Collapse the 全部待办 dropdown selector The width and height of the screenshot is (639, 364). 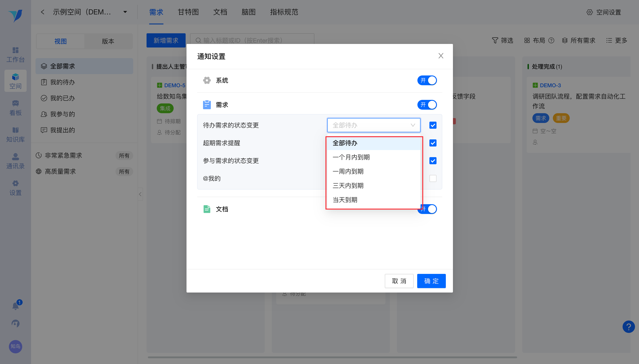[373, 125]
